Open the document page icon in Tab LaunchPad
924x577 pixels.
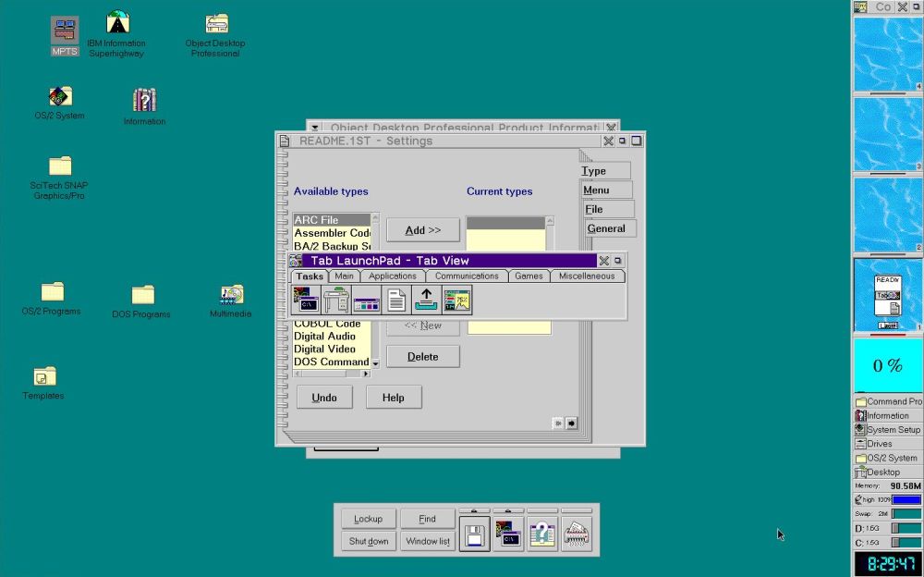pos(396,300)
